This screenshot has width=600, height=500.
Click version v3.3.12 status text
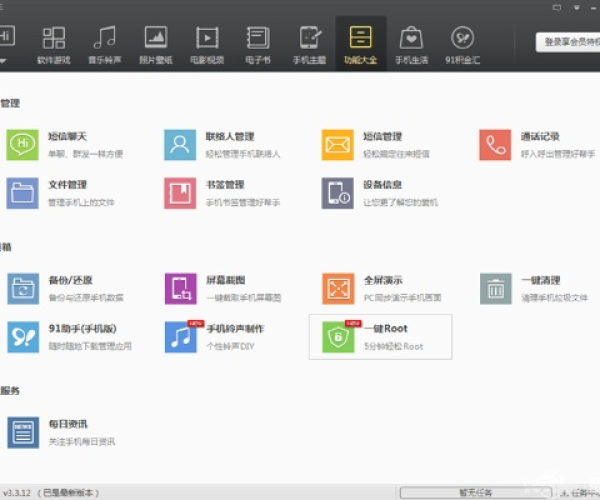16,493
